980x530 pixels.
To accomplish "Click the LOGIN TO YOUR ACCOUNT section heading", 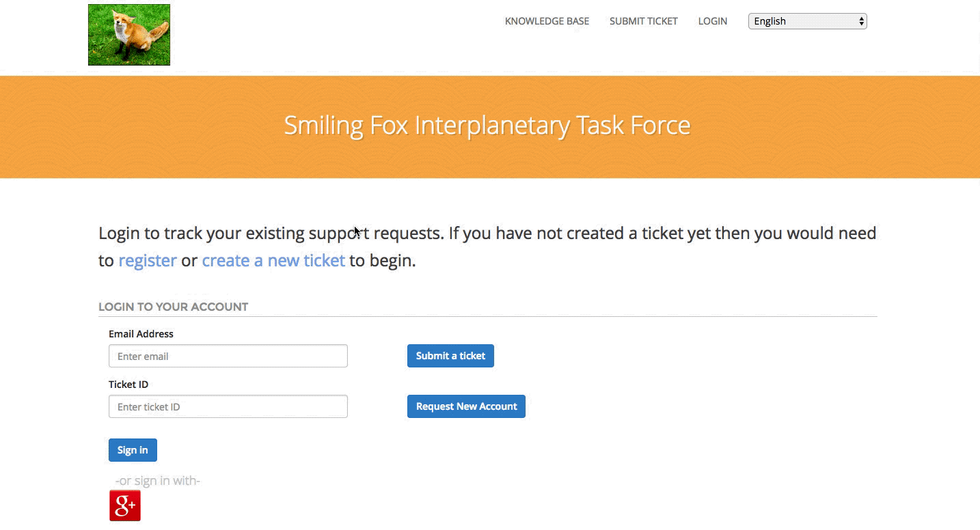I will (173, 307).
